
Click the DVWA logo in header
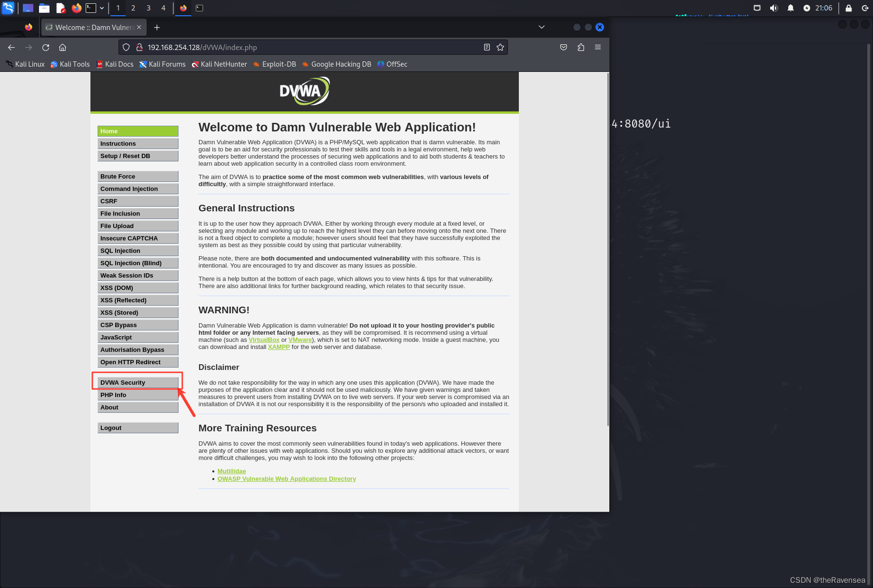[x=305, y=91]
